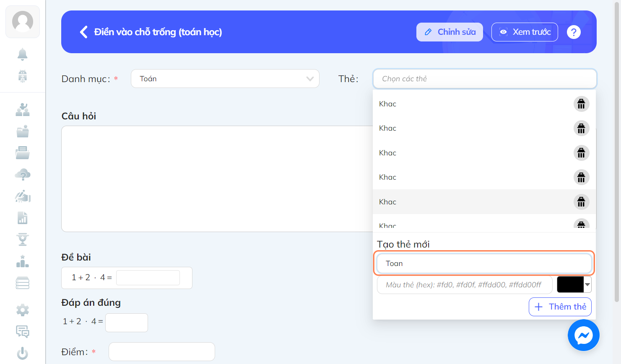Open the chat feedback bubbles icon
This screenshot has width=621, height=364.
click(x=23, y=332)
